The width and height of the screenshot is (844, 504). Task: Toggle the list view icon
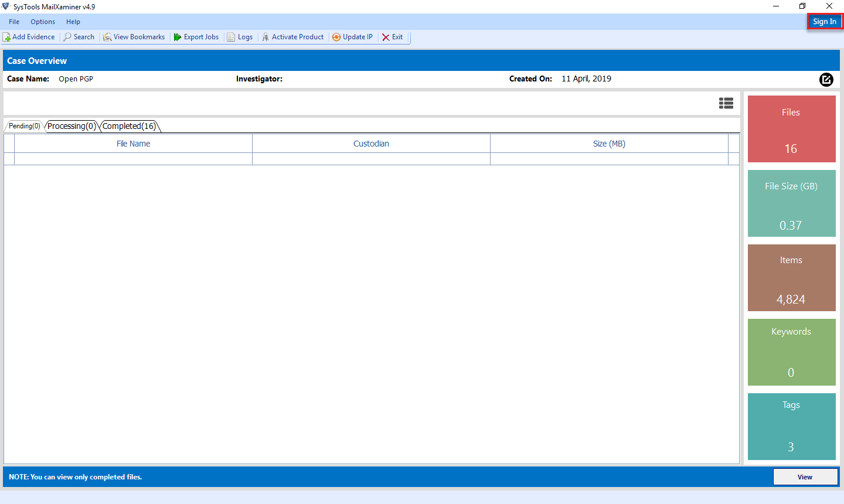(726, 103)
